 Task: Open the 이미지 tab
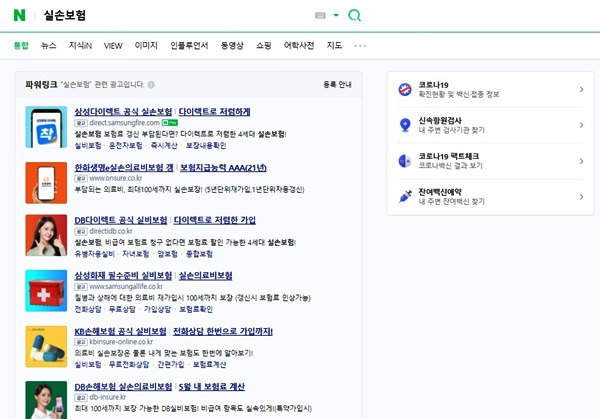click(x=146, y=46)
